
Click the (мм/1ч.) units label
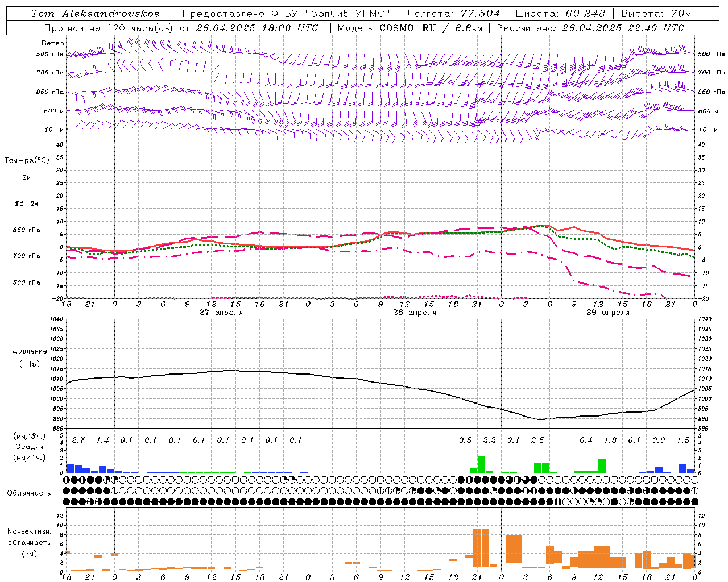pyautogui.click(x=30, y=458)
